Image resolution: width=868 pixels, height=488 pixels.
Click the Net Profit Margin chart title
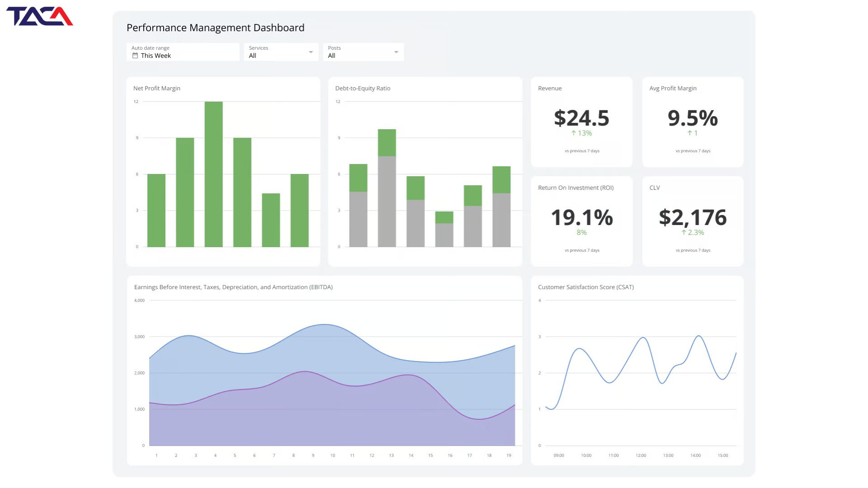point(157,88)
